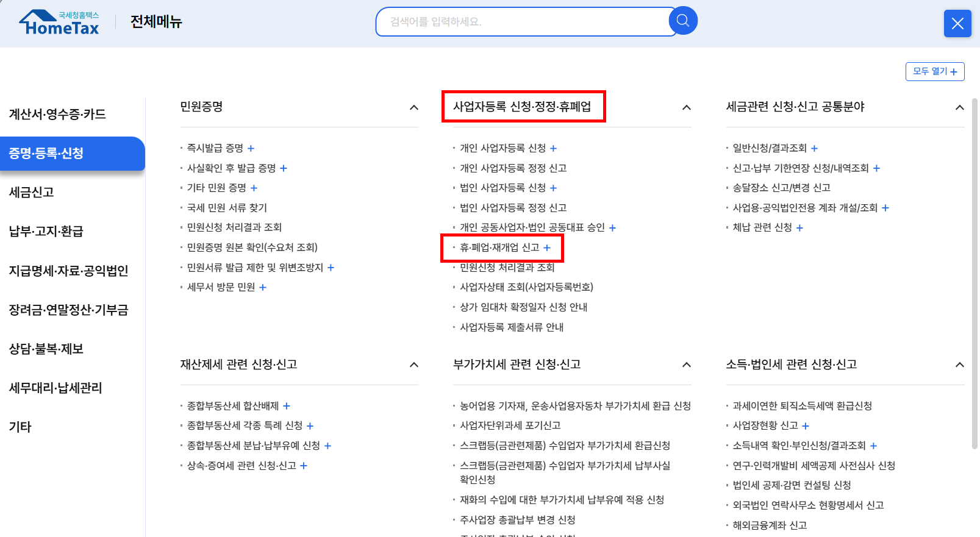Select 증명·등록·신청 sidebar menu

[72, 153]
